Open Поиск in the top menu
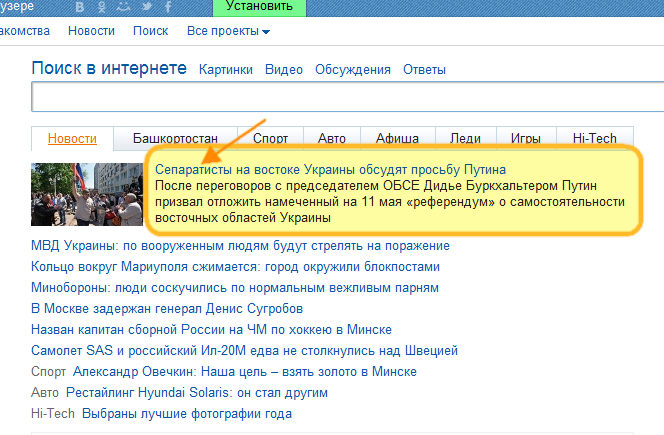The height and width of the screenshot is (435, 664). (151, 31)
